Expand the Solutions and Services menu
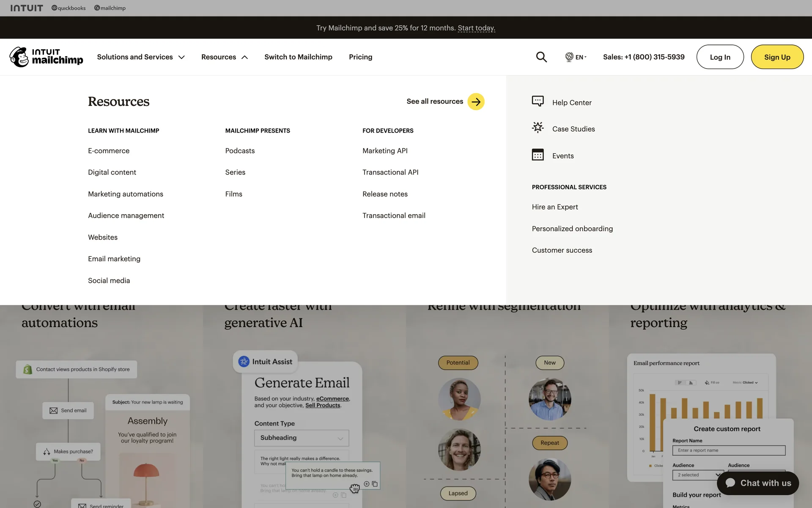The height and width of the screenshot is (508, 812). [140, 57]
